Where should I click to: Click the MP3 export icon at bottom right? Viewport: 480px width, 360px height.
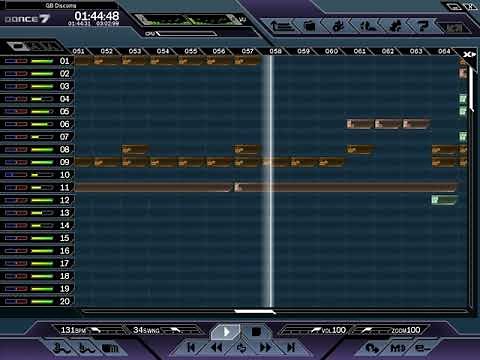tap(397, 348)
